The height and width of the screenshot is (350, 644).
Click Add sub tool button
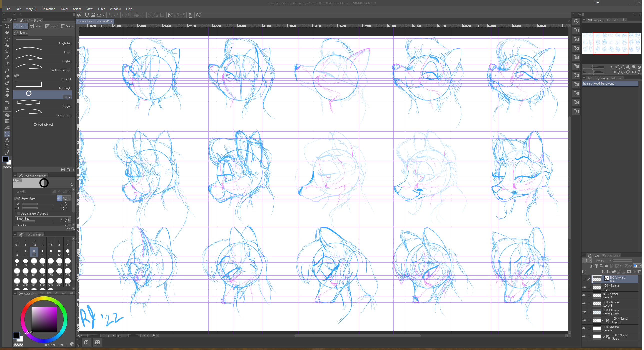click(x=43, y=125)
